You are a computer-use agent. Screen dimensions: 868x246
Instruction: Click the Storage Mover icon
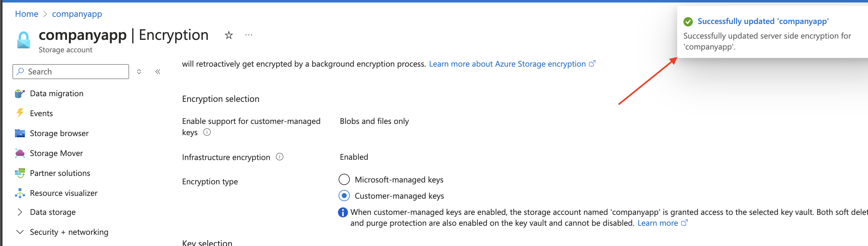(x=20, y=153)
